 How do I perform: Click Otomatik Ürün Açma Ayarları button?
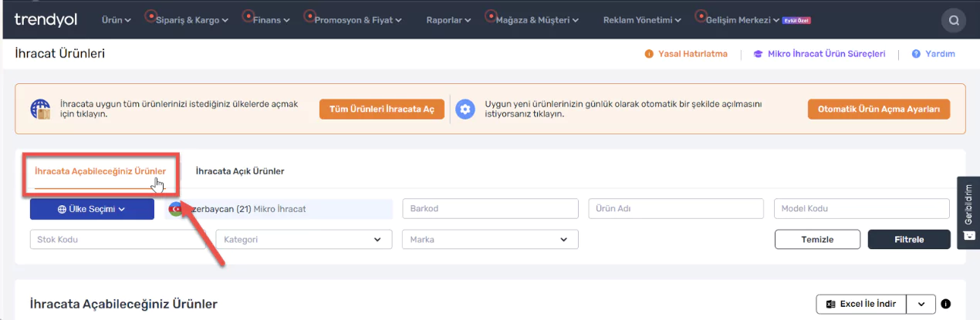pos(878,109)
